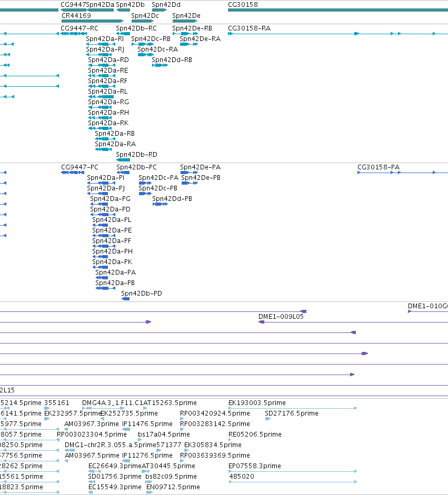Screen dimensions: 448x495
Task: Click protein Spn42Da-PG
Action: (x=110, y=198)
